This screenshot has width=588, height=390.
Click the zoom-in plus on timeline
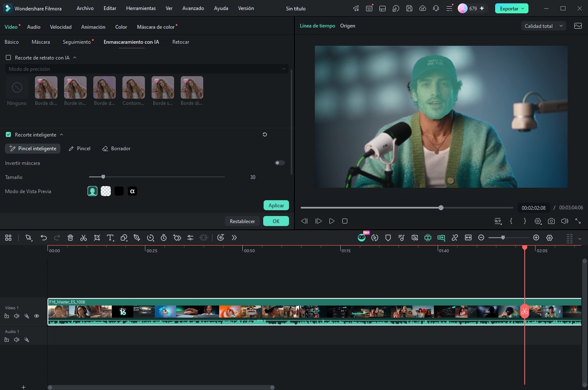536,238
